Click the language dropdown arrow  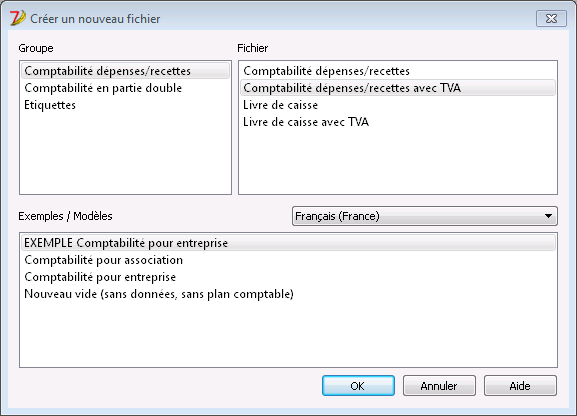(x=548, y=216)
